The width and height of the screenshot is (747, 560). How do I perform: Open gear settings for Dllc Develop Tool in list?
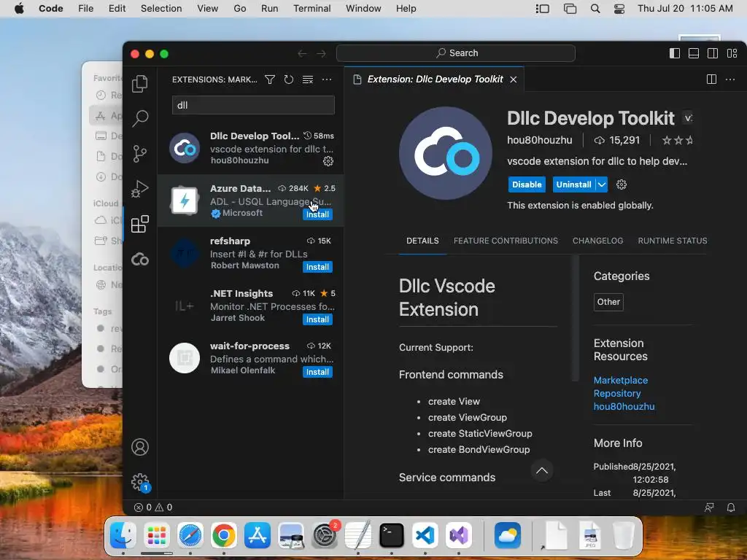pyautogui.click(x=328, y=161)
